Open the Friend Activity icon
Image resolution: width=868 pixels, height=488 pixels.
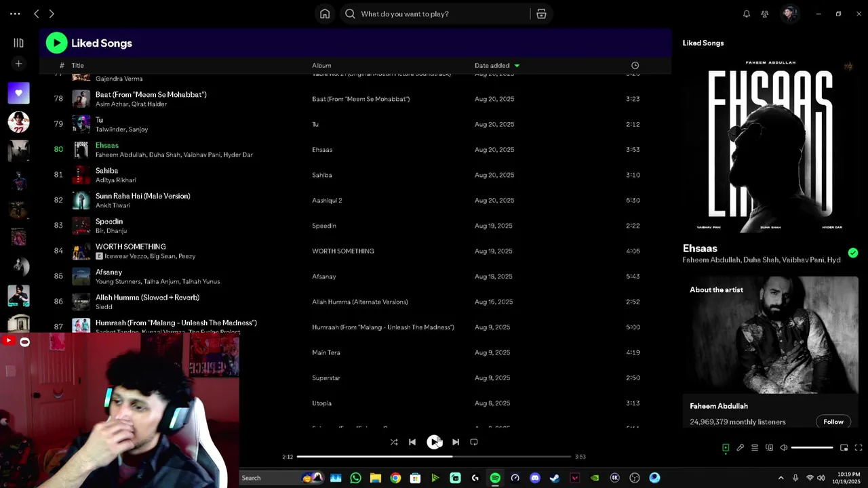click(x=765, y=14)
